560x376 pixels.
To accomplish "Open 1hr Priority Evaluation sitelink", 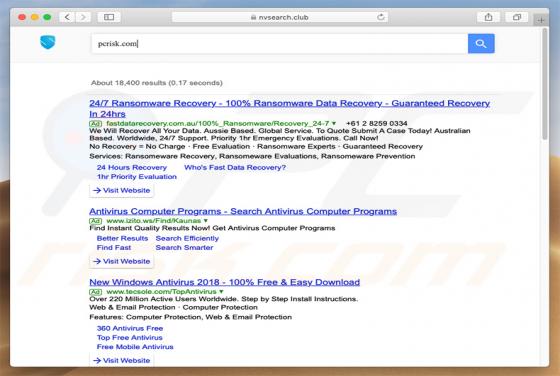I will click(137, 177).
